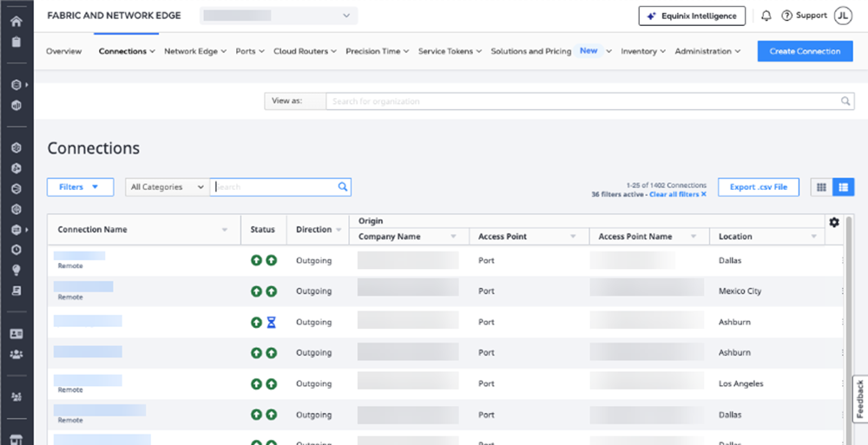868x445 pixels.
Task: Go to Home in the left sidebar
Action: click(x=16, y=22)
